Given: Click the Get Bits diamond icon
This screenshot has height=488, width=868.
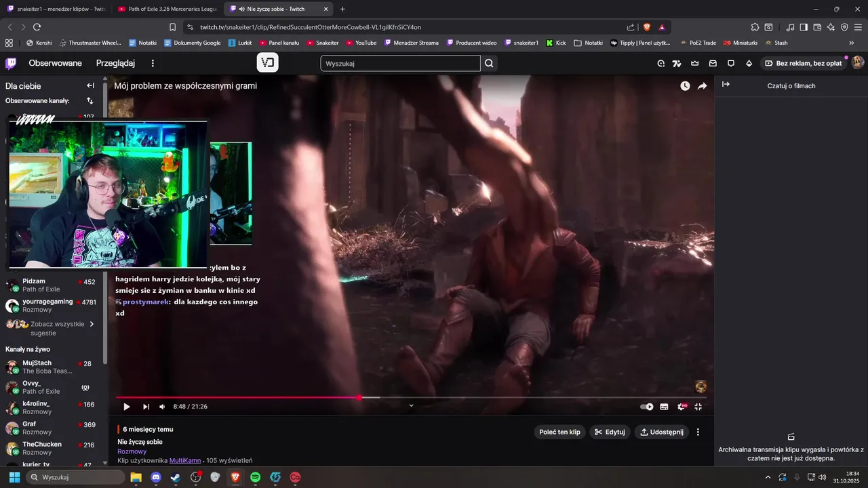Looking at the screenshot, I should pos(749,64).
